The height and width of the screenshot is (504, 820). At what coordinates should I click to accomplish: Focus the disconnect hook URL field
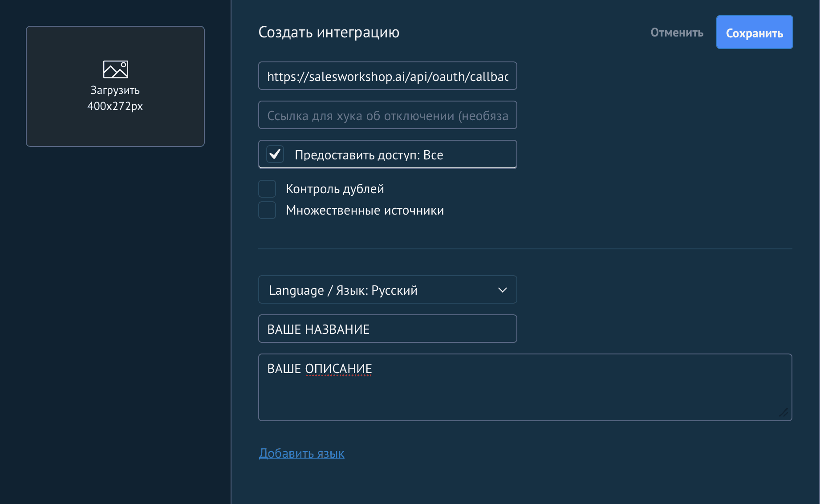(387, 115)
